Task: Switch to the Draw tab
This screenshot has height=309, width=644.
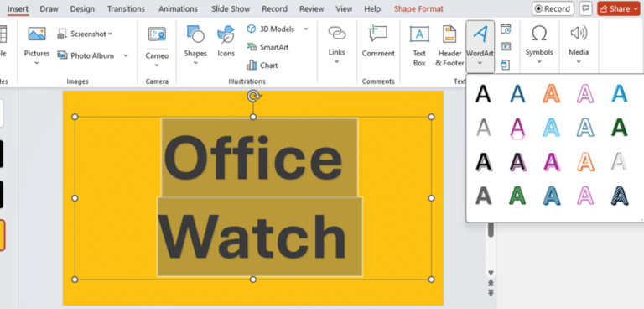Action: tap(49, 8)
